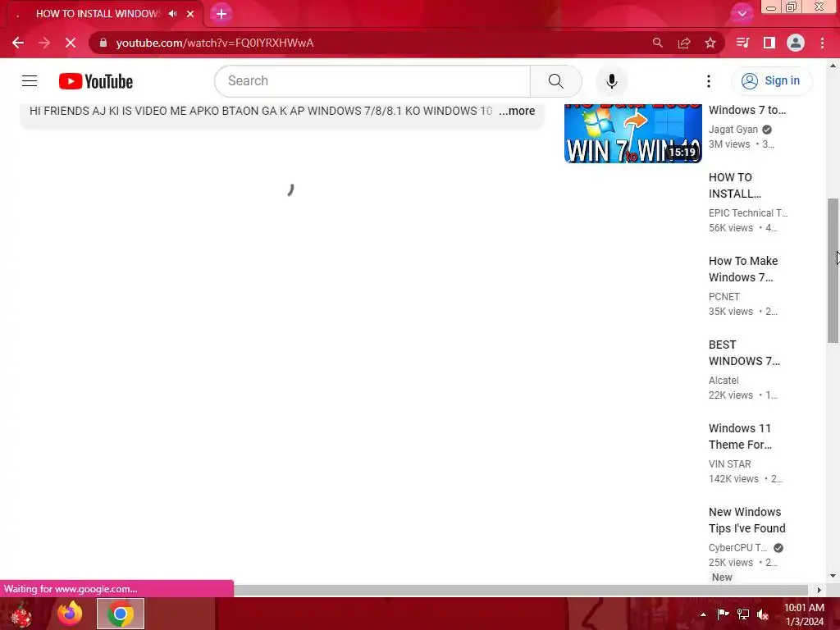Click CyberCPU T... channel name
The width and height of the screenshot is (840, 630).
pyautogui.click(x=737, y=547)
